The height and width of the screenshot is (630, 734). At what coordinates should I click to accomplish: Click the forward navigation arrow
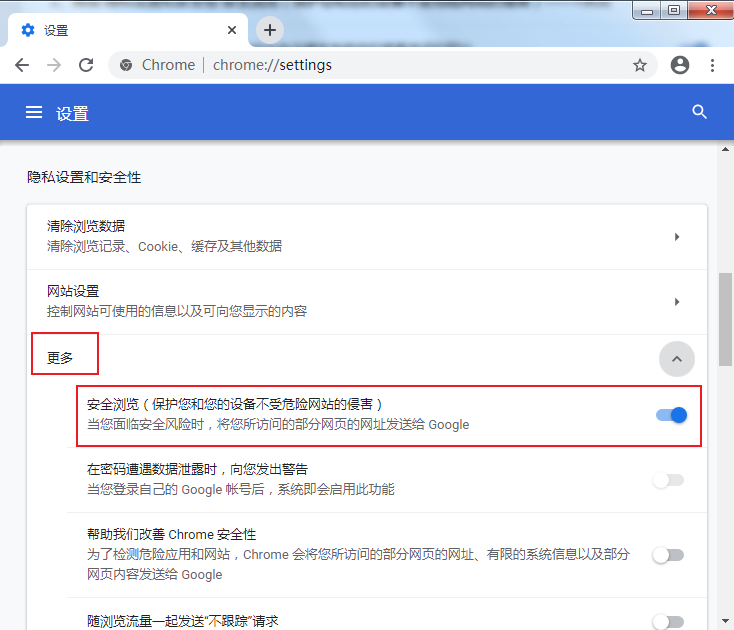click(x=54, y=65)
